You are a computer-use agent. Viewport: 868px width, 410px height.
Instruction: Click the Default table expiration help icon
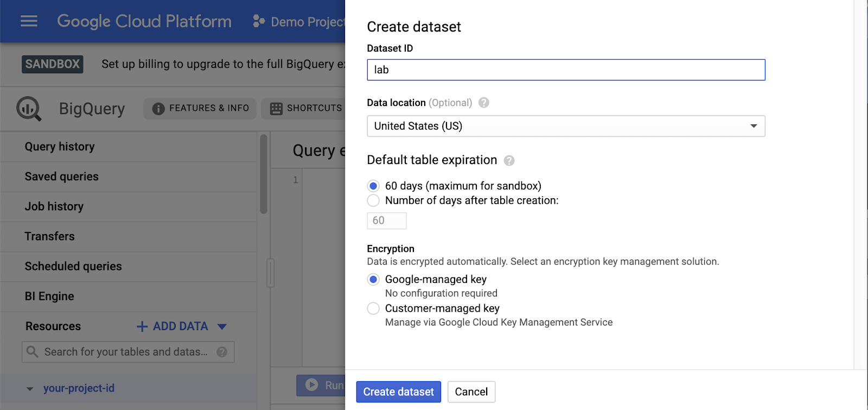[509, 161]
